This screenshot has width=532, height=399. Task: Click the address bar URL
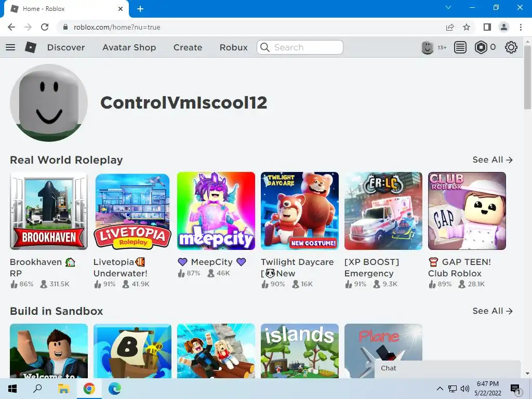coord(117,27)
